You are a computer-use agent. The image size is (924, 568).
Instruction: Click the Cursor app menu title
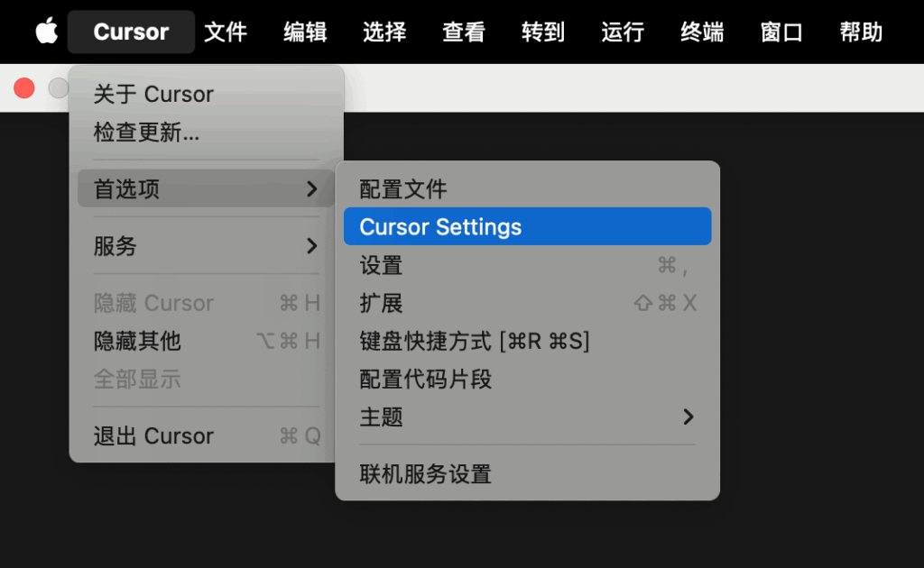(x=131, y=32)
